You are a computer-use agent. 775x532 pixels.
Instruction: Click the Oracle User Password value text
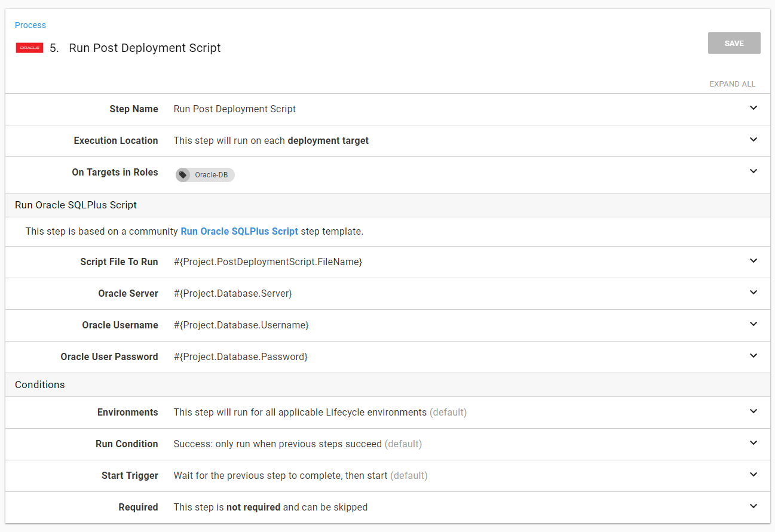click(x=240, y=356)
